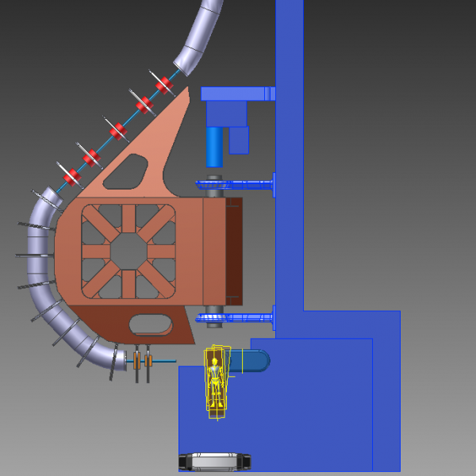Viewport: 476px width, 476px height.
Task: Select the yellow human figure model
Action: coord(215,382)
